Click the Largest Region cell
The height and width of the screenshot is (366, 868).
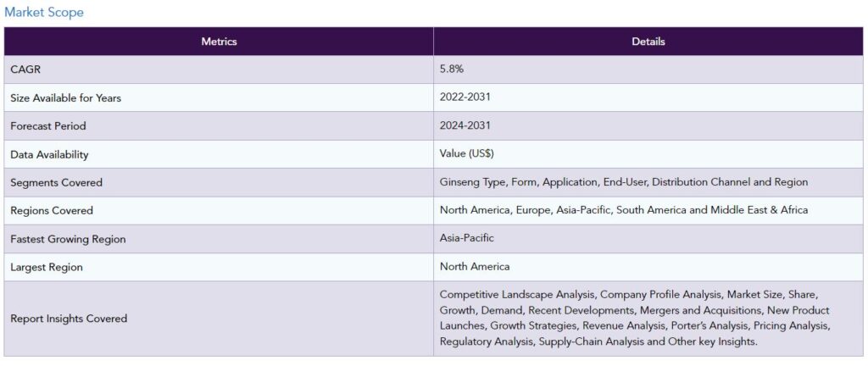(x=219, y=267)
